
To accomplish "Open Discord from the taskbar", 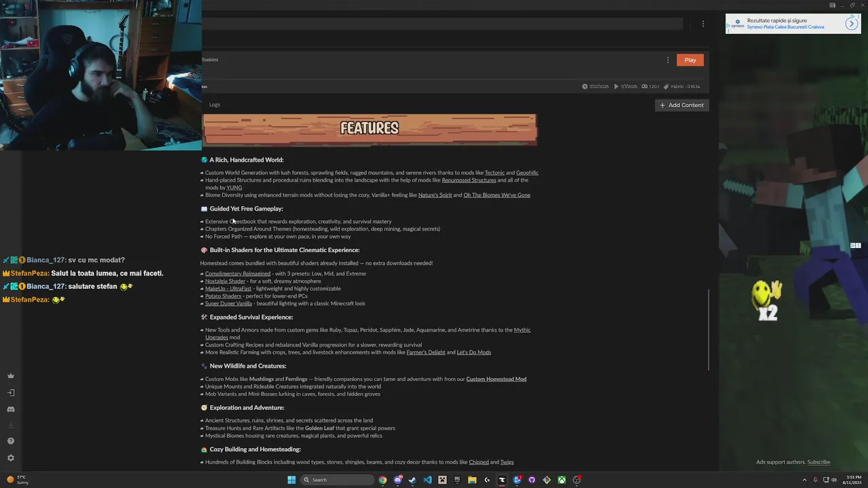I will tap(398, 480).
